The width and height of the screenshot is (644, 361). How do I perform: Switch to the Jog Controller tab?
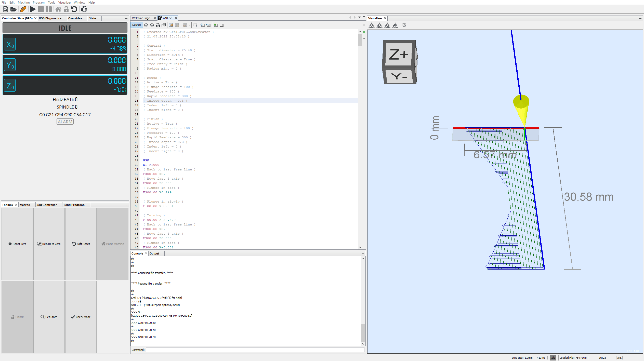click(47, 205)
